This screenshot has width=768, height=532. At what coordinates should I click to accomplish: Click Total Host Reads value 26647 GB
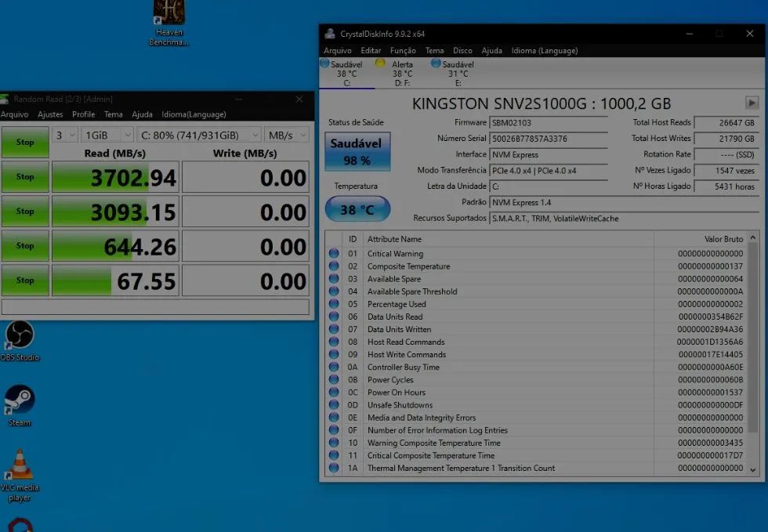(726, 122)
